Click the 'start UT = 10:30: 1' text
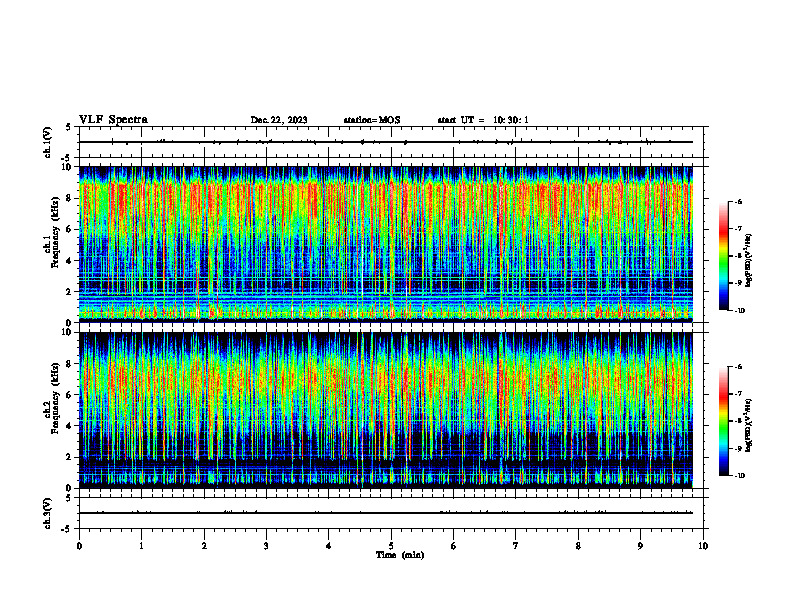Screen dimensions: 792x612 pos(483,120)
